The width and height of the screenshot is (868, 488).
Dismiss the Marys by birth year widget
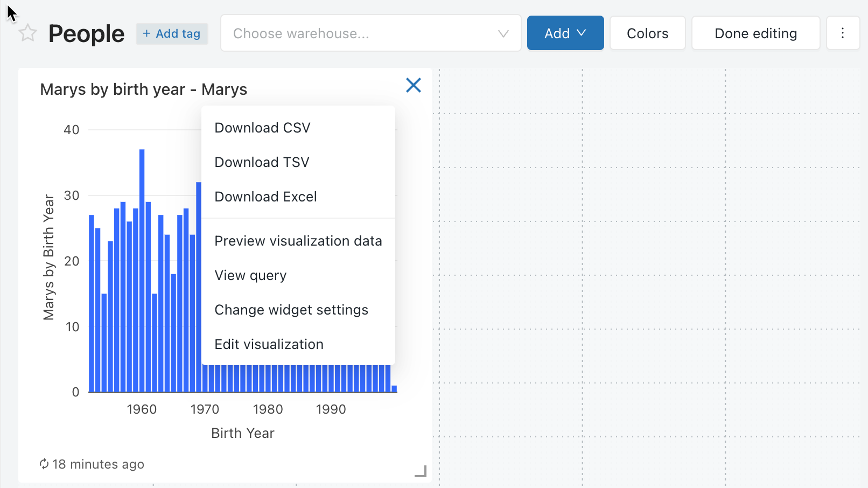point(413,85)
